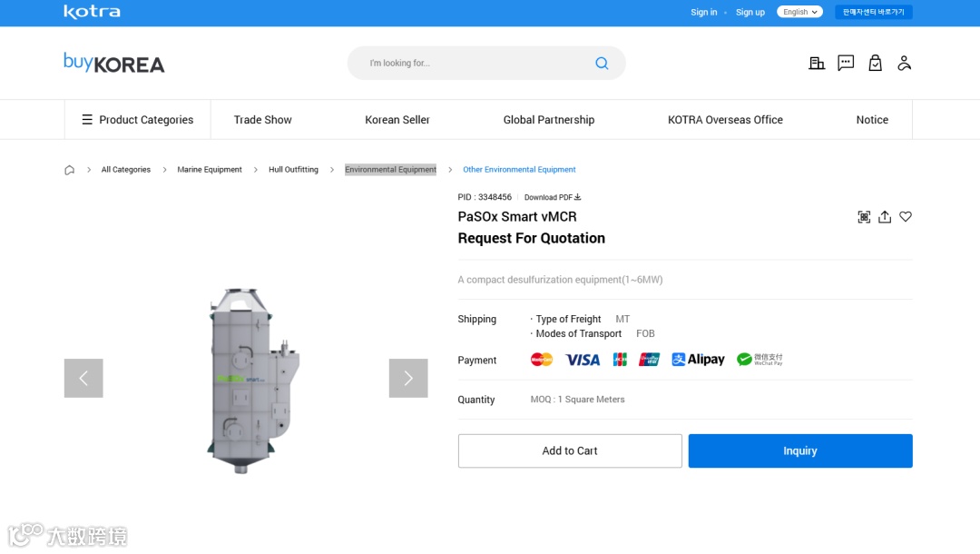The height and width of the screenshot is (554, 980).
Task: Click the Korean seller center button
Action: [874, 12]
